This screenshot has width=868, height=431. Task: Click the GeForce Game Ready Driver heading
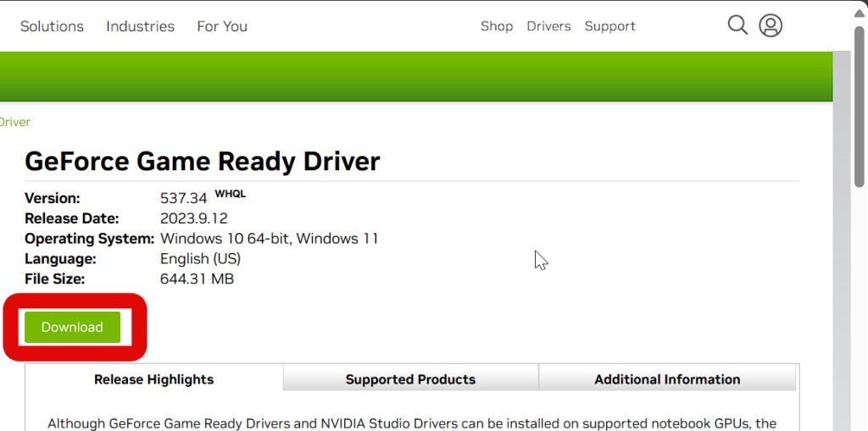203,162
